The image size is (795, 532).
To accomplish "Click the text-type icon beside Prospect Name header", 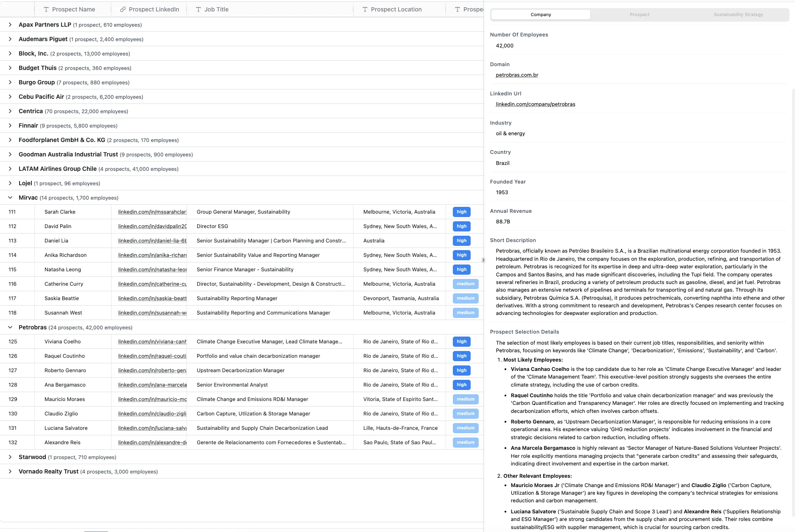I will [x=46, y=9].
